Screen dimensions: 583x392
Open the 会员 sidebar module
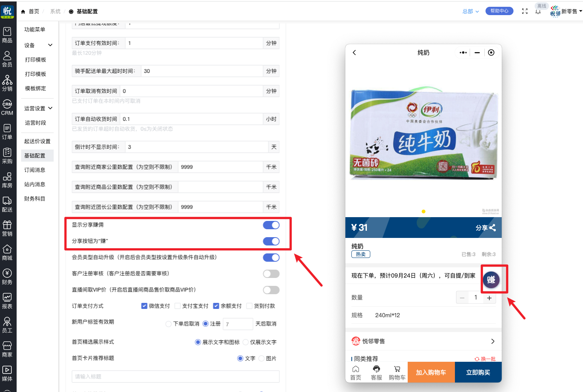coord(7,59)
